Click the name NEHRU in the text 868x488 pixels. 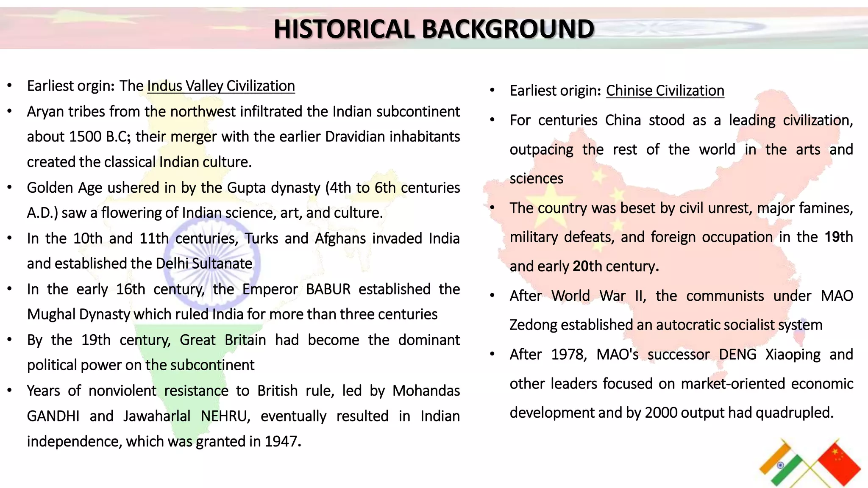[224, 416]
